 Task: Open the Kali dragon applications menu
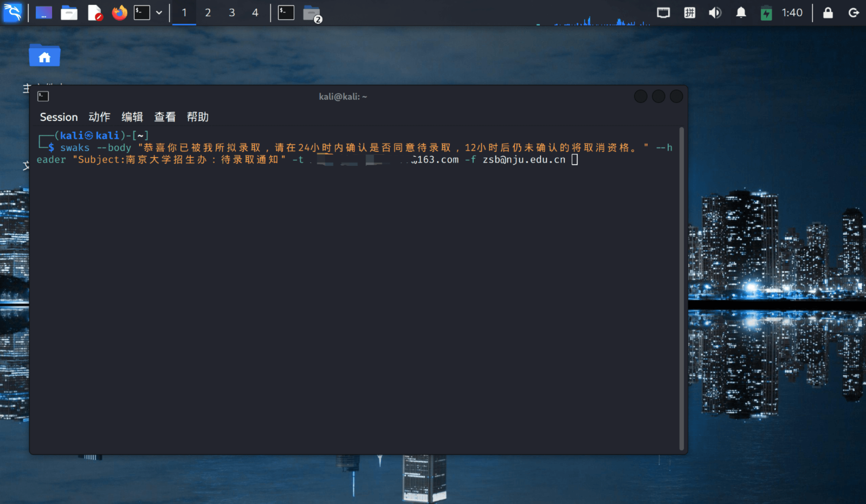coord(12,13)
